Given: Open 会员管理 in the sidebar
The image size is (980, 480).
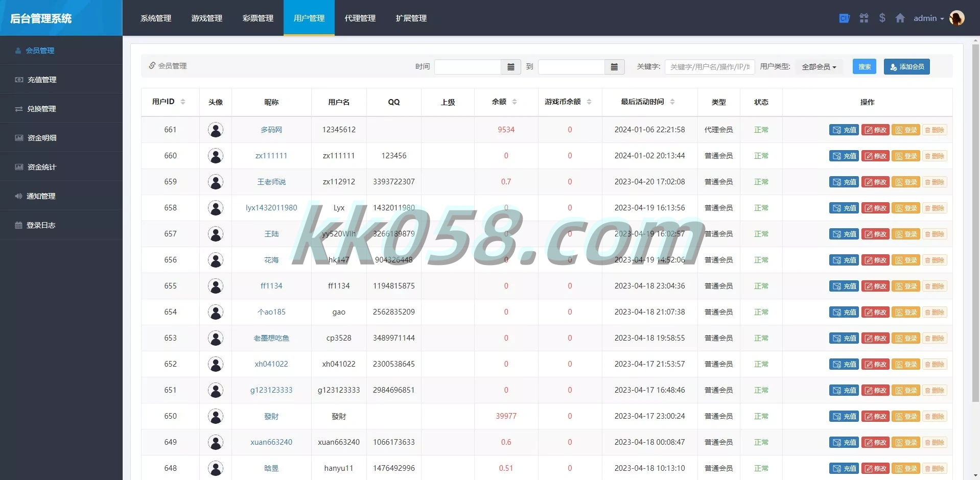Looking at the screenshot, I should (x=61, y=51).
